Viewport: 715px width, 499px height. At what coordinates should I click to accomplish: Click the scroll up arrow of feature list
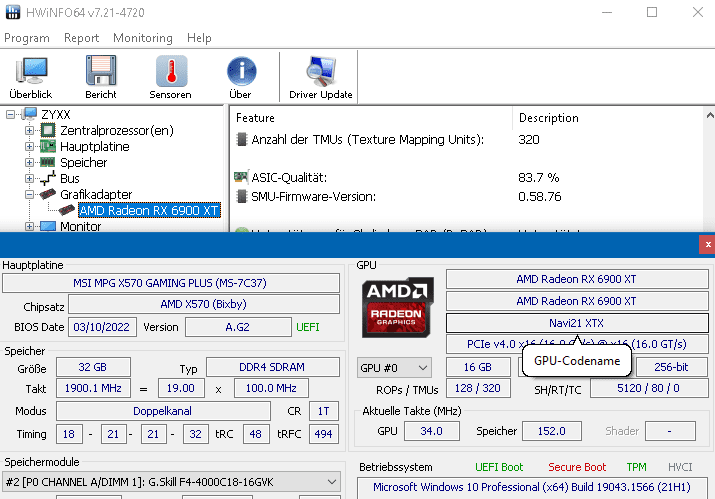(710, 116)
